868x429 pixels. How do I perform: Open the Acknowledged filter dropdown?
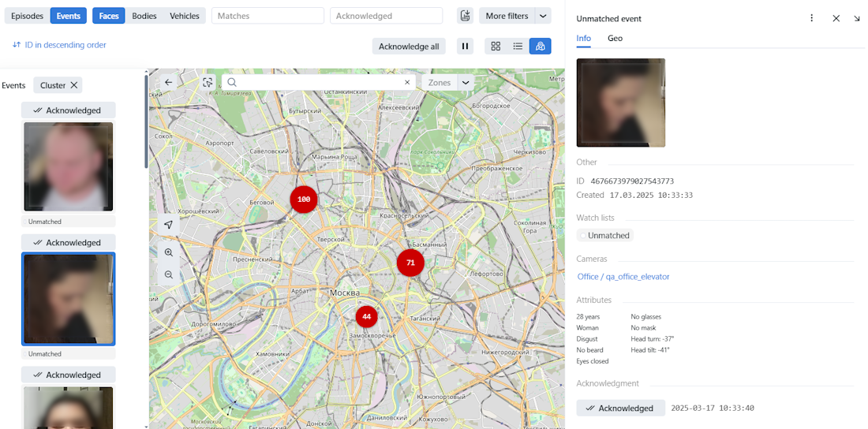(386, 16)
